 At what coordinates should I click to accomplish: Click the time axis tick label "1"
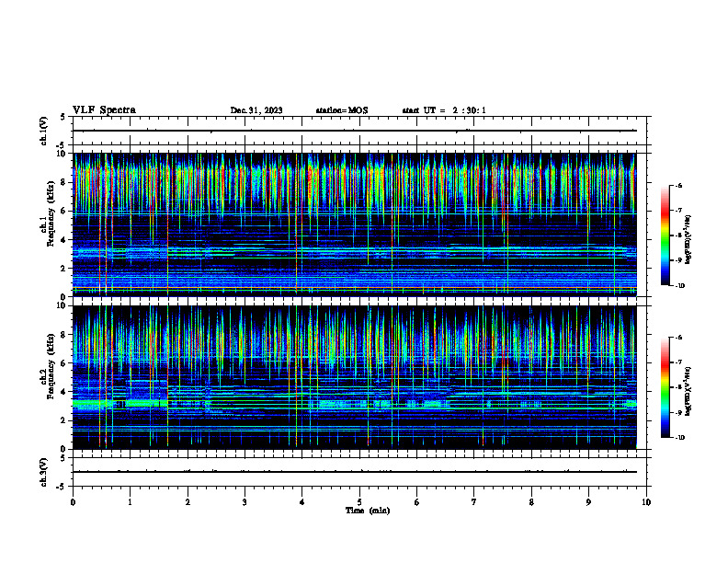click(130, 502)
